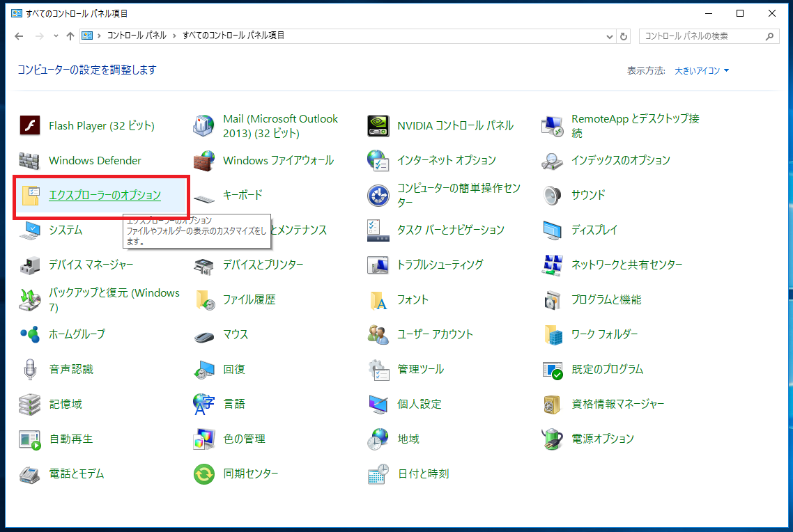Click the コントロール パネル breadcrumb link
The image size is (793, 532).
[137, 36]
